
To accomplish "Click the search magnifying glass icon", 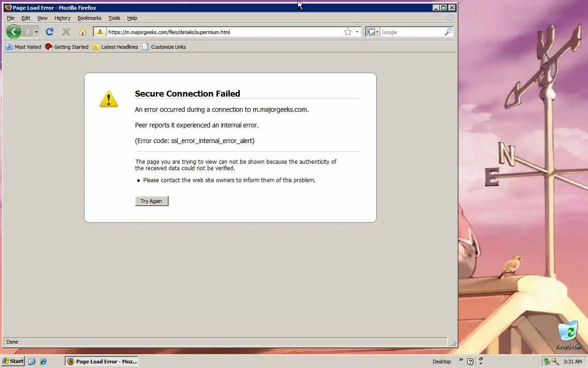I will [448, 32].
